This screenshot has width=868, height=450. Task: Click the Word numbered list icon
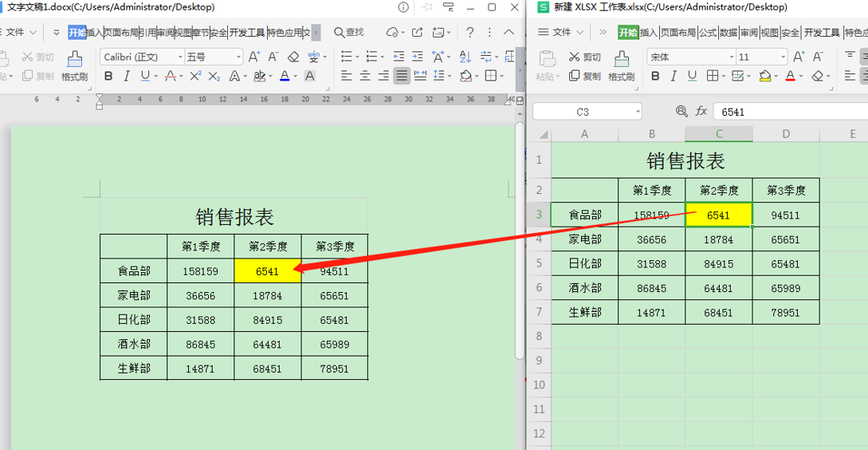pos(371,57)
